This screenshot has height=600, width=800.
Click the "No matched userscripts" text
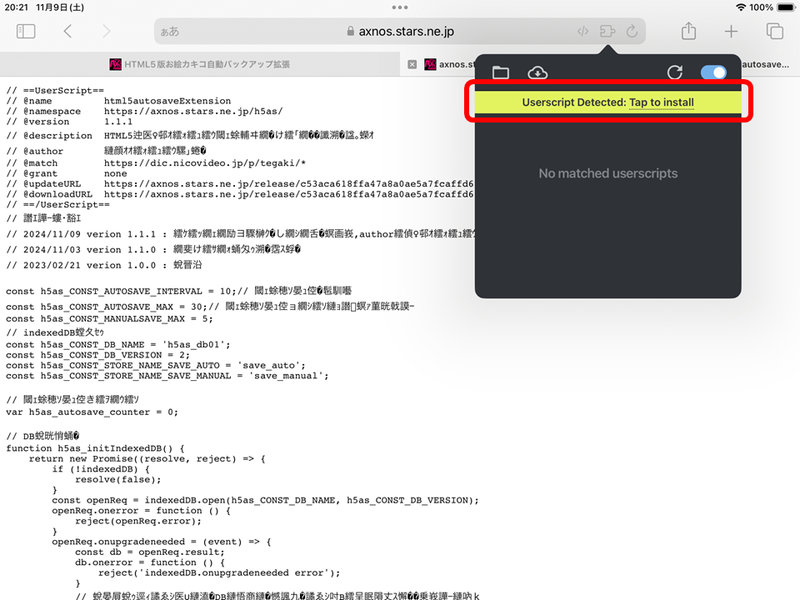point(608,173)
